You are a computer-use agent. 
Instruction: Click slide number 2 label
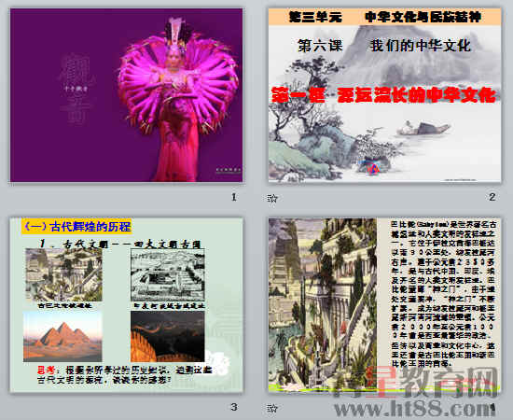(x=492, y=197)
